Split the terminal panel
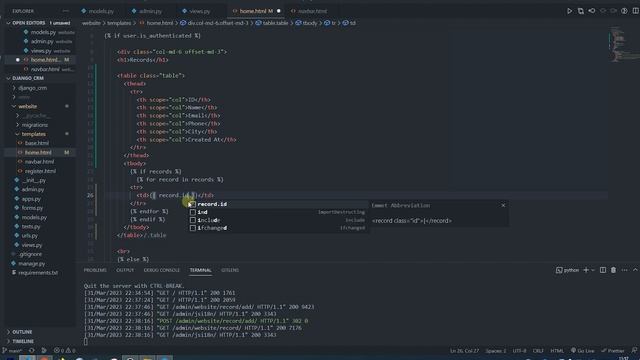The height and width of the screenshot is (360, 640). [603, 270]
